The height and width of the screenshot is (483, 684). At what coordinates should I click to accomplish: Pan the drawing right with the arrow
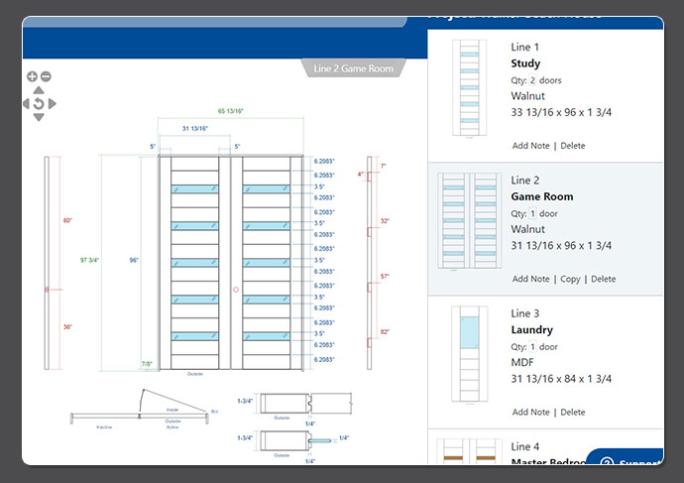click(52, 103)
